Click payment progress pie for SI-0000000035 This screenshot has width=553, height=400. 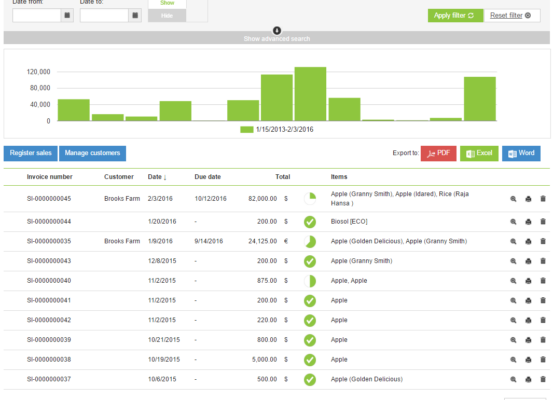pyautogui.click(x=310, y=242)
